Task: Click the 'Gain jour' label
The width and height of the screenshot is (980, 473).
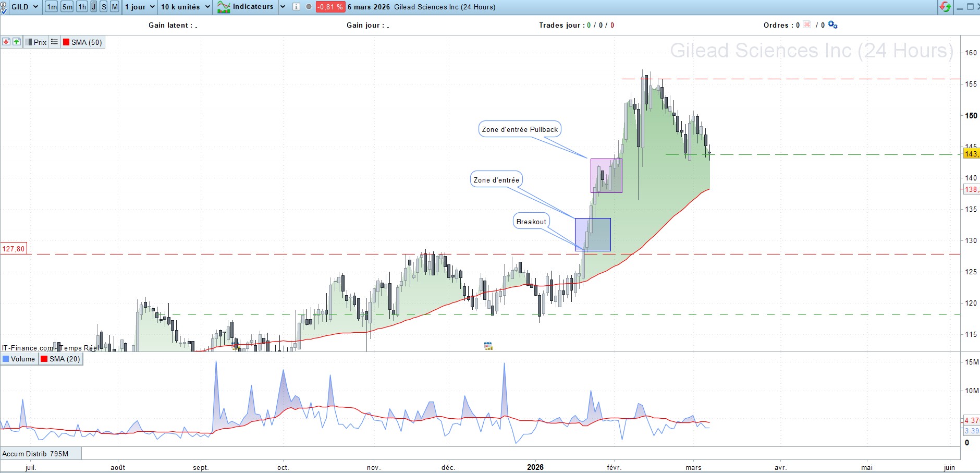Action: click(x=367, y=25)
